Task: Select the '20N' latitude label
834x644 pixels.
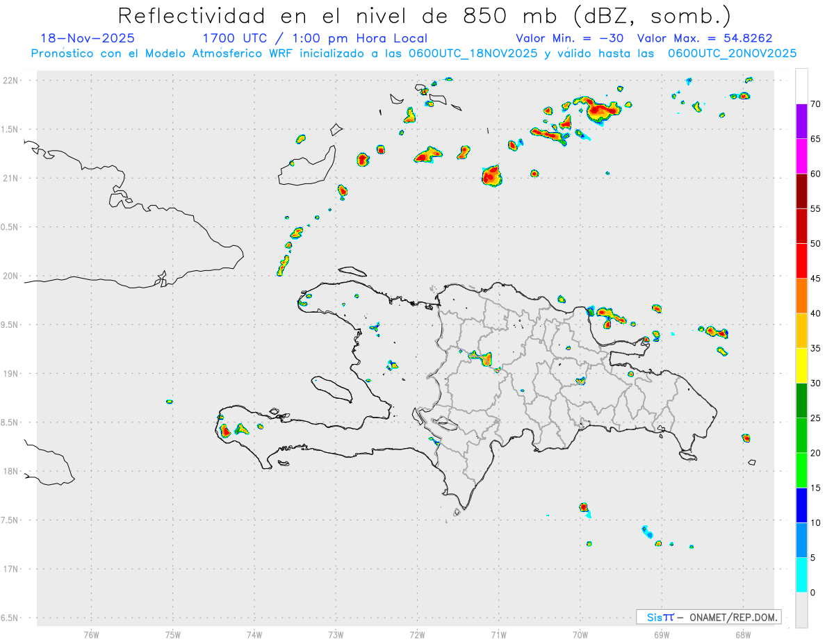Action: [x=12, y=276]
